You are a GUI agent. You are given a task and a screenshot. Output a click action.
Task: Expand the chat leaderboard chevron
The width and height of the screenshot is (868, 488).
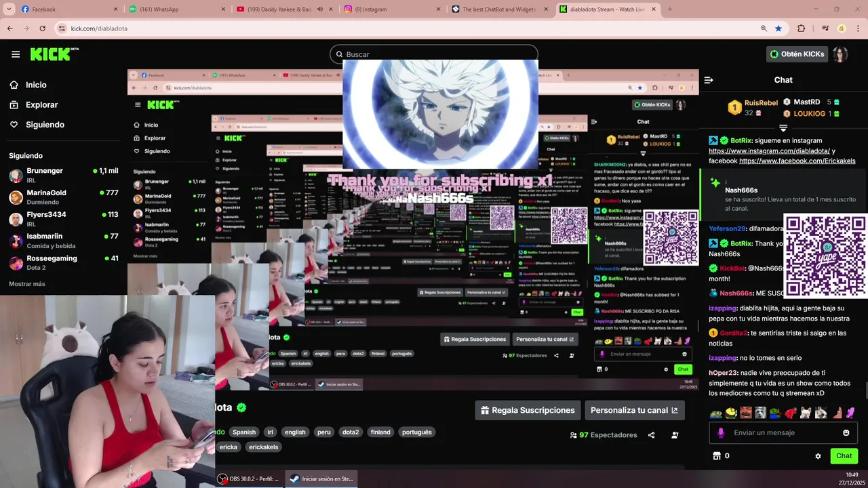(783, 128)
